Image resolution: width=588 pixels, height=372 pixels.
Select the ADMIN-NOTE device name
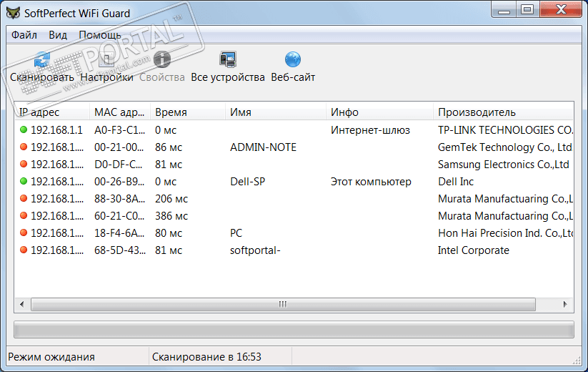[263, 147]
